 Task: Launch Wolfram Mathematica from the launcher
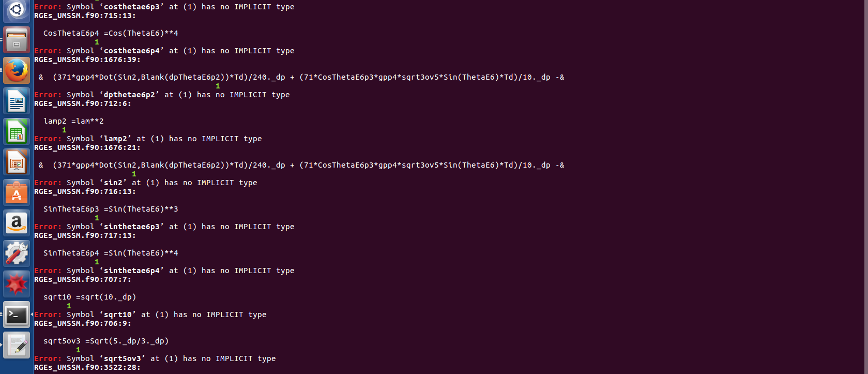[16, 283]
